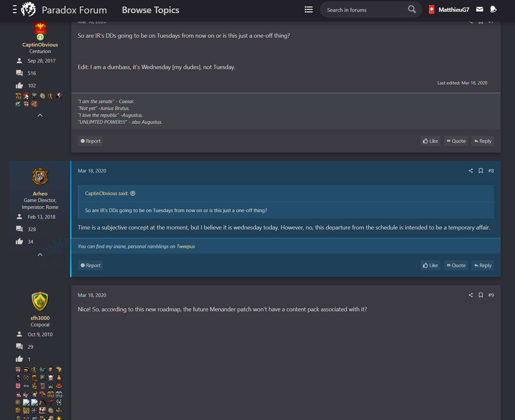Quote Arheo's post

(456, 265)
